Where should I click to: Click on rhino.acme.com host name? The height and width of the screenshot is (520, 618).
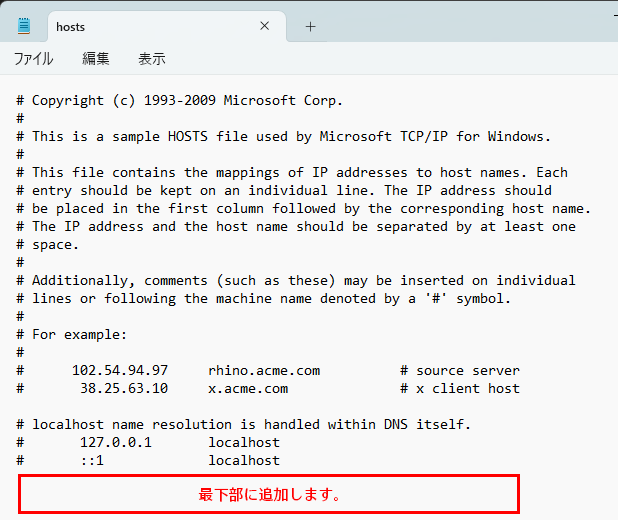point(264,370)
